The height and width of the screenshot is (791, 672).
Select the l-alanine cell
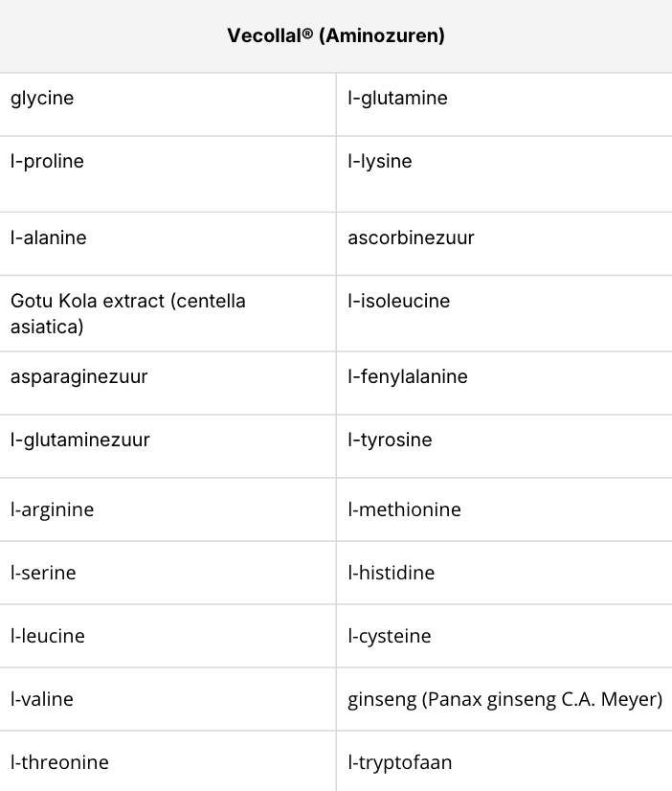(48, 237)
